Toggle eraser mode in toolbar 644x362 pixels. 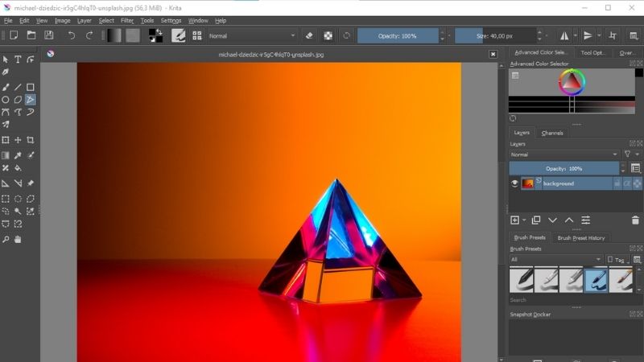(309, 35)
